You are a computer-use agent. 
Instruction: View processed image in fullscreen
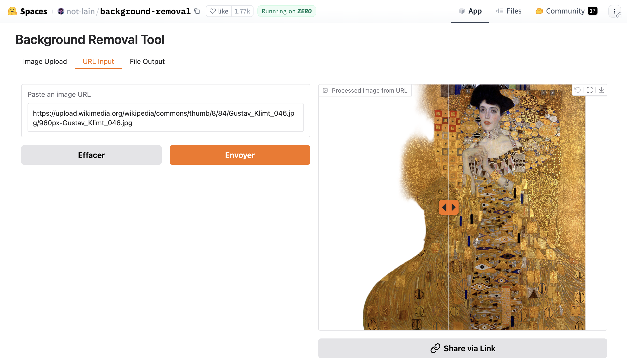click(589, 90)
